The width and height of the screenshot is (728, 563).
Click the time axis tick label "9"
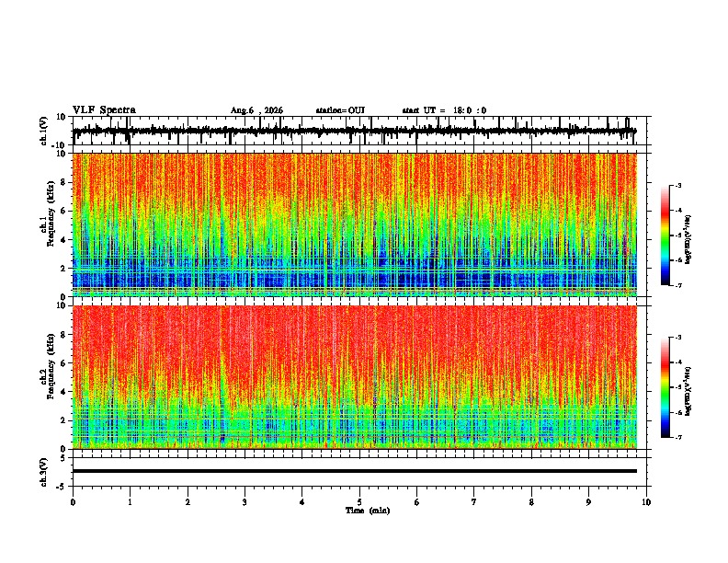[588, 502]
